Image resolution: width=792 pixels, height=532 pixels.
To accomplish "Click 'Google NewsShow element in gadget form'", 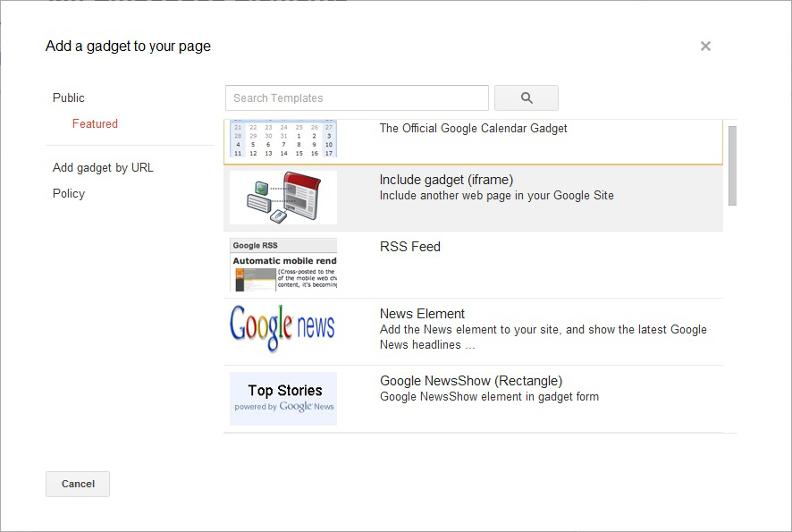I will [x=490, y=397].
